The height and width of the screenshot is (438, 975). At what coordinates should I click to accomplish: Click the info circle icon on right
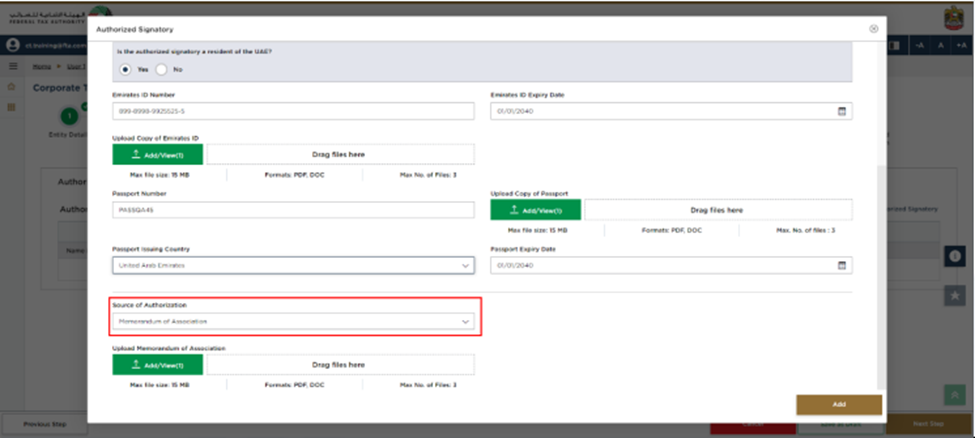pos(954,257)
